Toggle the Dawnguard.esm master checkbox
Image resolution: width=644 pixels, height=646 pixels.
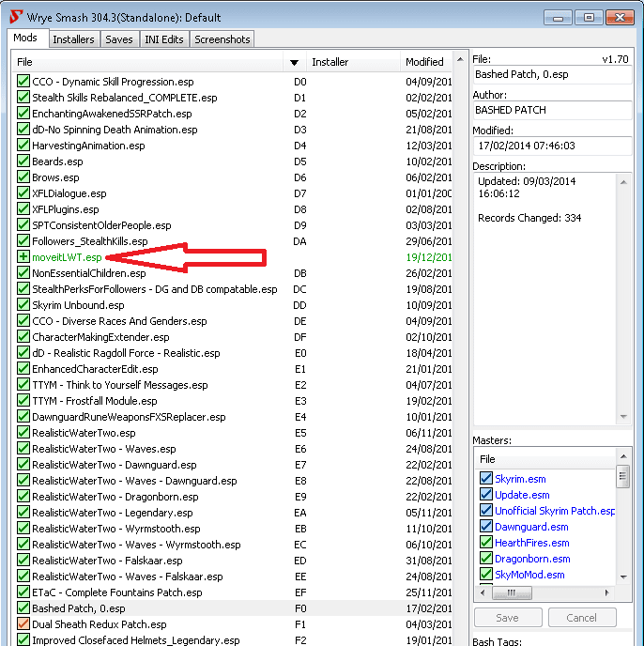(x=486, y=526)
